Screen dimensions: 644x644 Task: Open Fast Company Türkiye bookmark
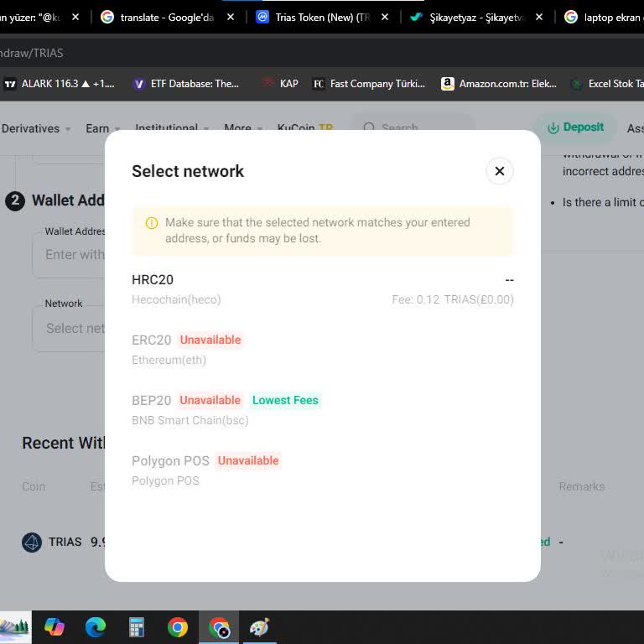tap(368, 84)
